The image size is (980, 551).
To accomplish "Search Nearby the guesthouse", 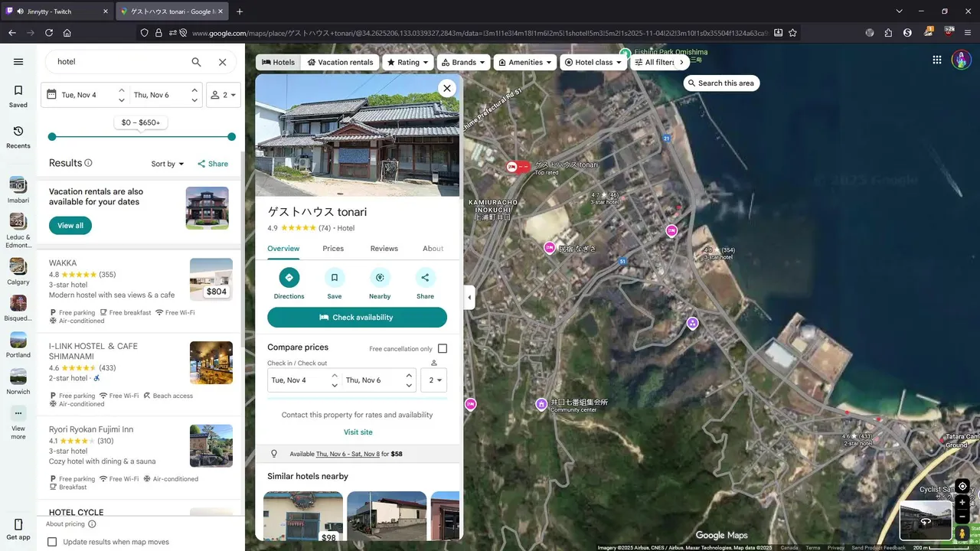I will (x=380, y=277).
